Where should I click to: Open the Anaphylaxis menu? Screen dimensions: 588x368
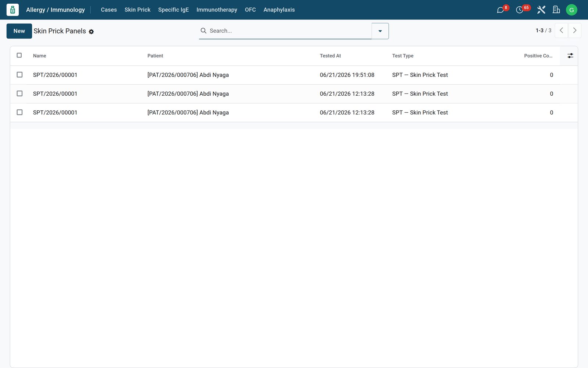pyautogui.click(x=279, y=10)
